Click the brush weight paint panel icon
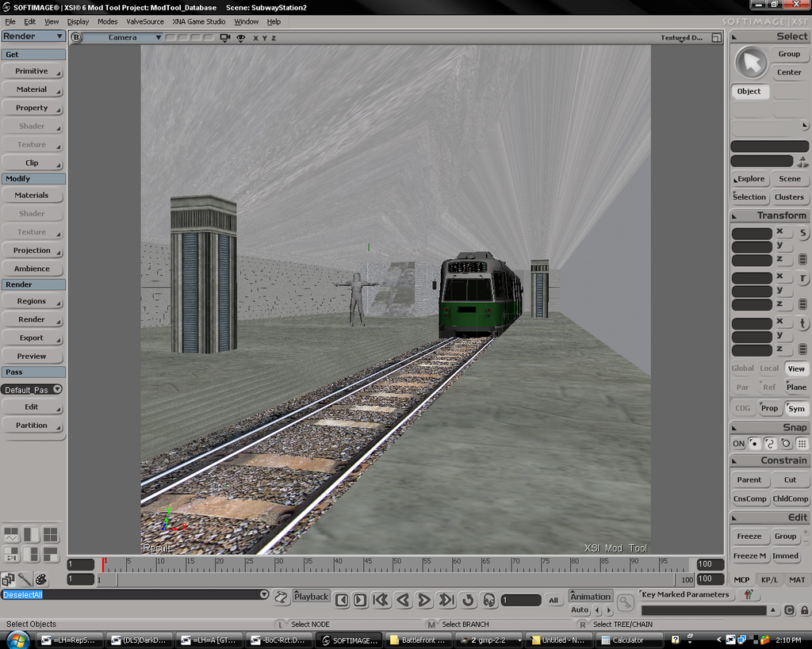 pos(25,579)
